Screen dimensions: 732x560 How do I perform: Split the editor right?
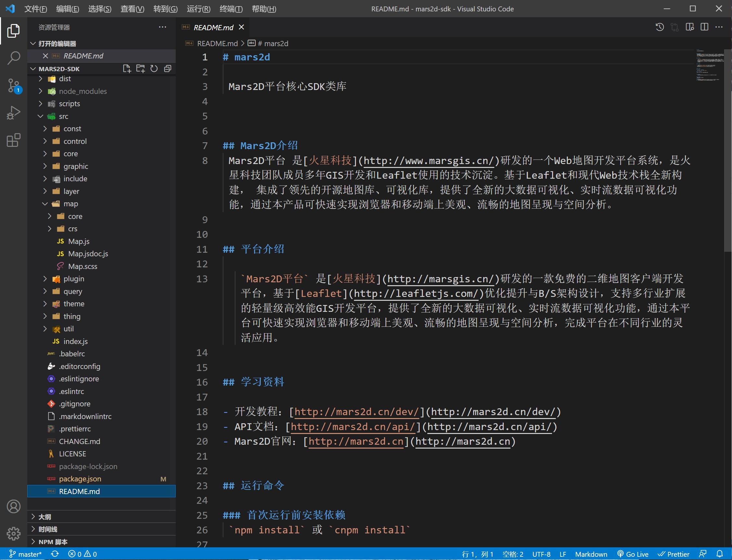click(704, 27)
